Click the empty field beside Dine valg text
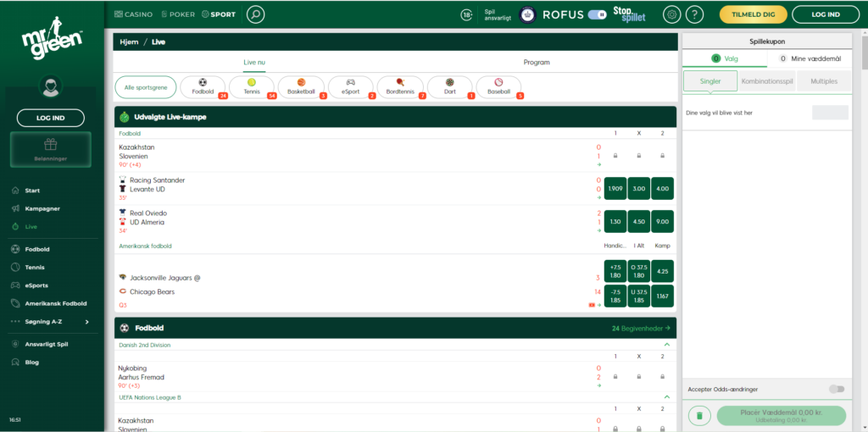 coord(830,113)
